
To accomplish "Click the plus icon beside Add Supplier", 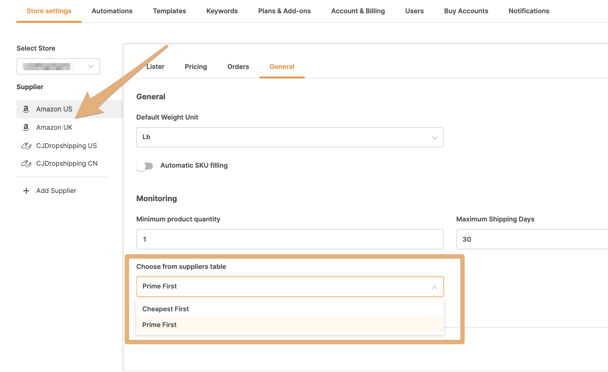I will [26, 190].
